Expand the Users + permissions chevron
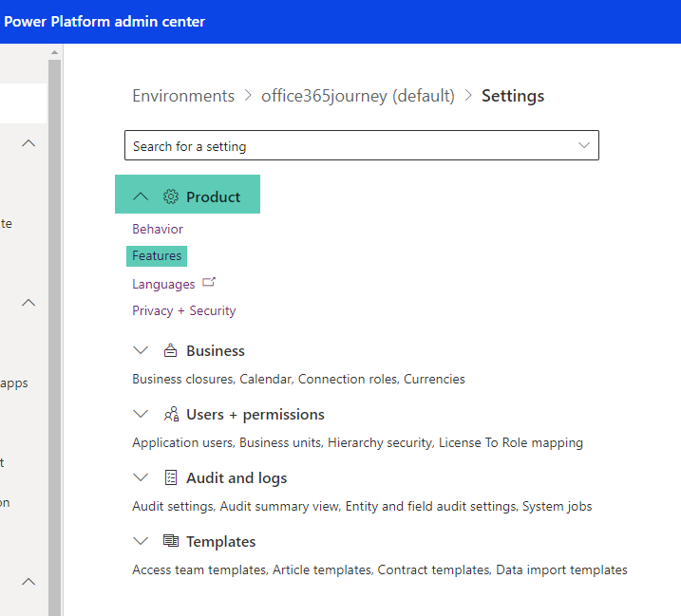 click(141, 414)
